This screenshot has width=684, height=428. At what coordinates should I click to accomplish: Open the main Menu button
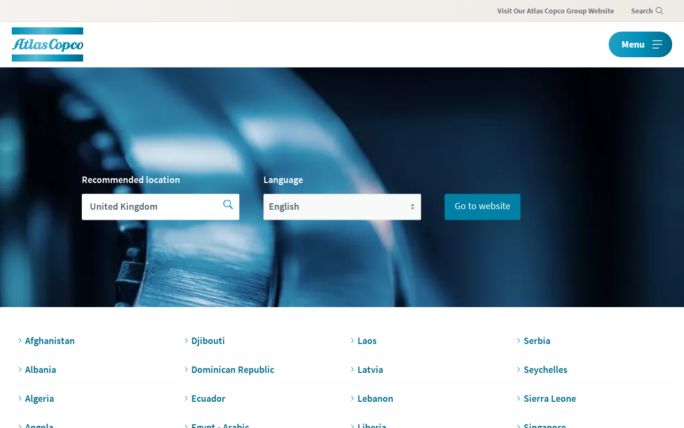coord(639,44)
